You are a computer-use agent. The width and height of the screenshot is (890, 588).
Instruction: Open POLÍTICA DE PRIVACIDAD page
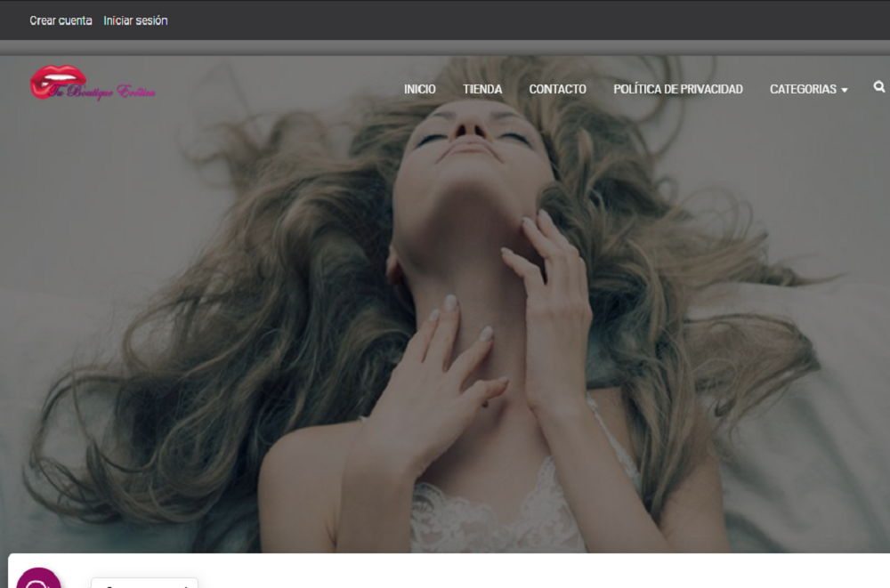pyautogui.click(x=677, y=89)
